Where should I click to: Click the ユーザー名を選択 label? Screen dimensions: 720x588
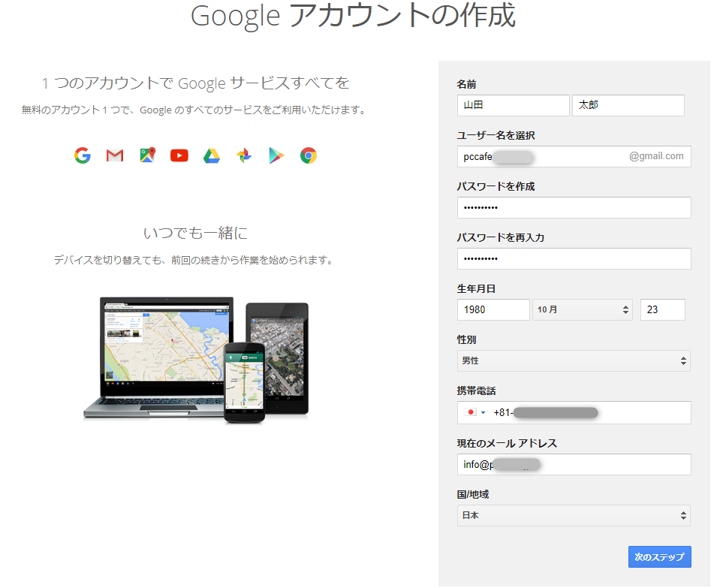496,135
